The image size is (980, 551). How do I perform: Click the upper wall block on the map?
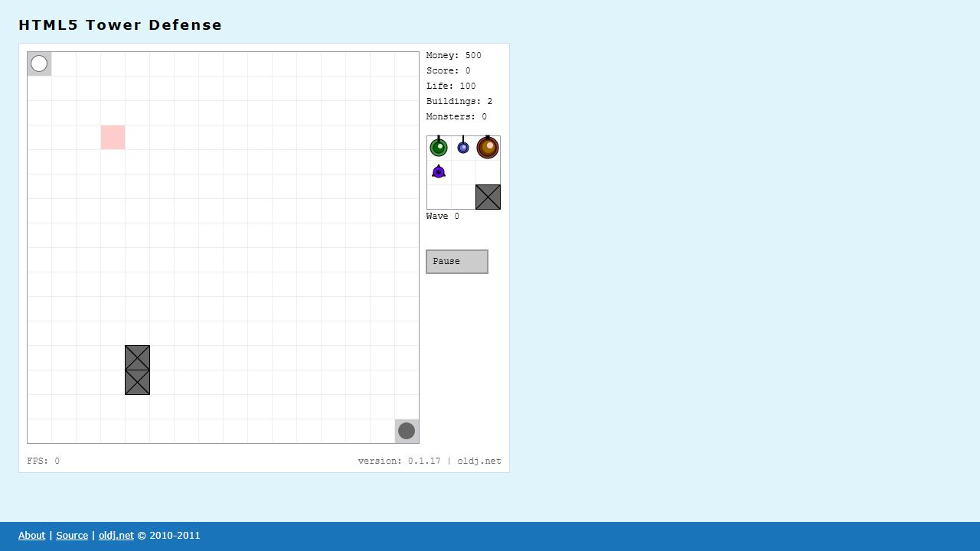(x=137, y=357)
